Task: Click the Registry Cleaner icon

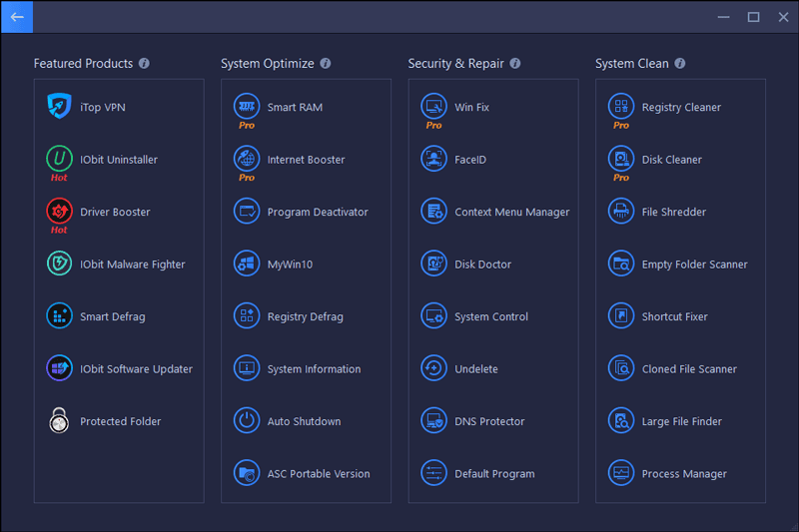Action: (621, 106)
